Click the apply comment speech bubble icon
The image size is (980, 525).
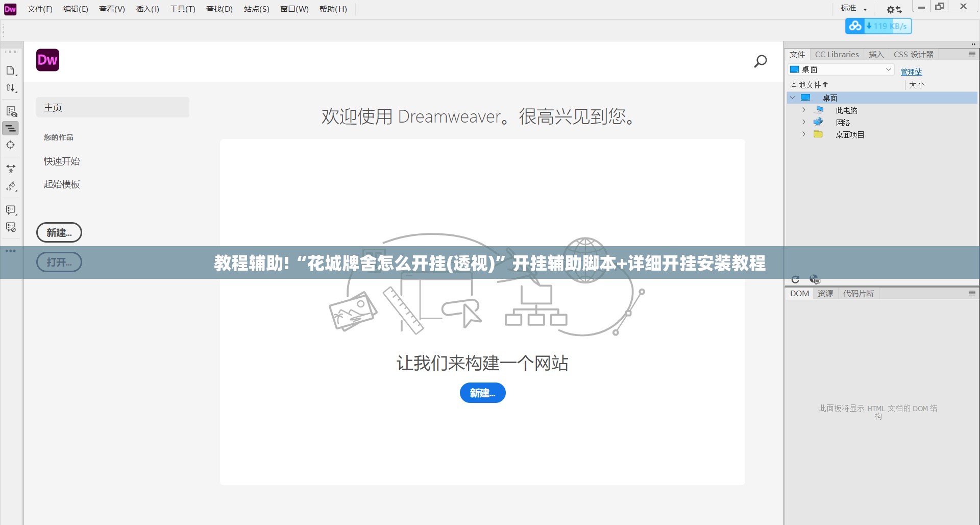[x=11, y=210]
